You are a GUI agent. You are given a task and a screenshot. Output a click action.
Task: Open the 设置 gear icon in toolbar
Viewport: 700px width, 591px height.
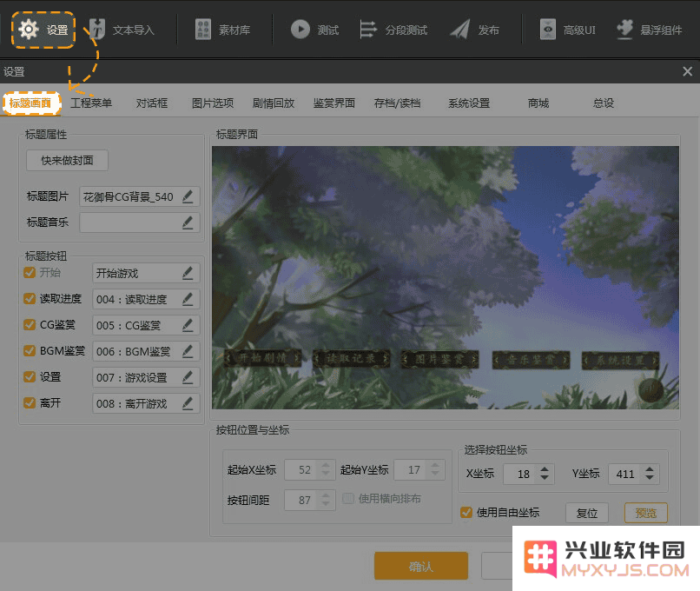coord(29,30)
